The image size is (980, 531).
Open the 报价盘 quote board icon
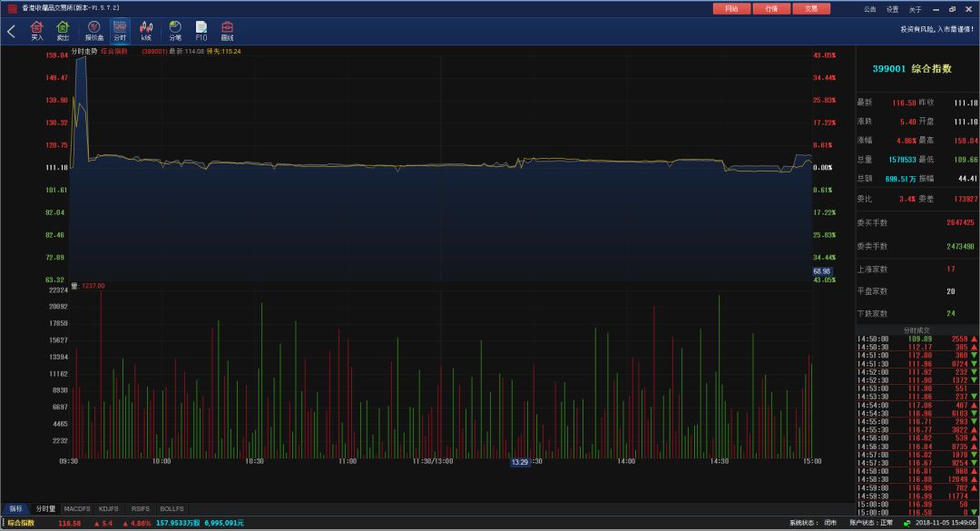point(94,31)
